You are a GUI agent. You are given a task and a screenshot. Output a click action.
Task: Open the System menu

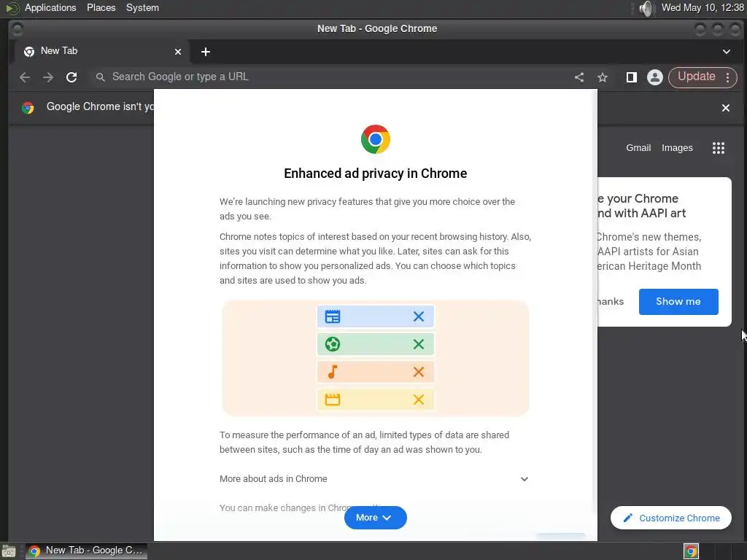tap(142, 7)
